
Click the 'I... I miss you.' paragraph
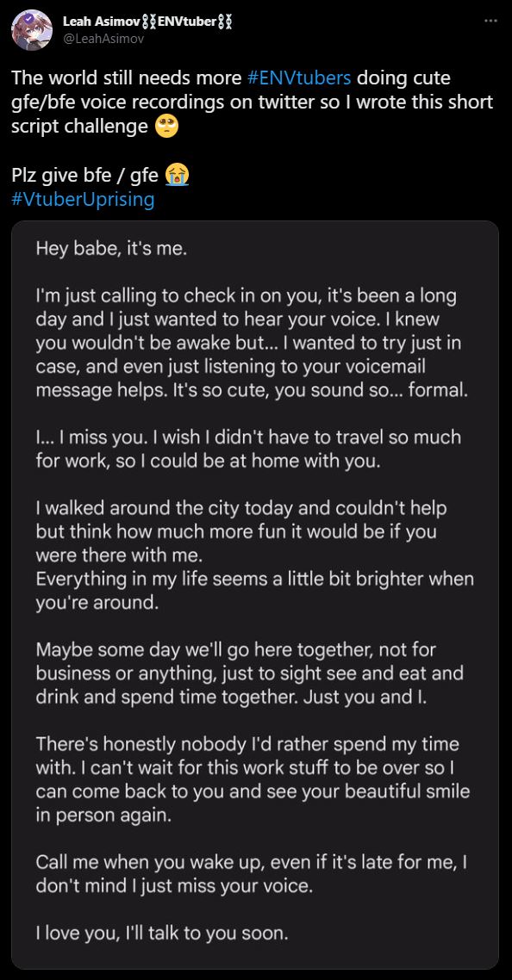[x=248, y=448]
